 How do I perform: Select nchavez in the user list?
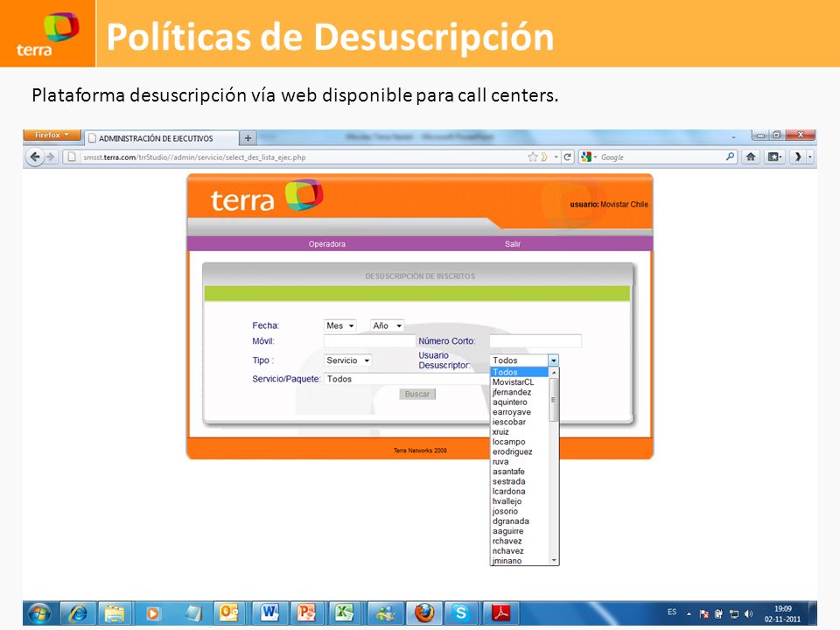[520, 550]
